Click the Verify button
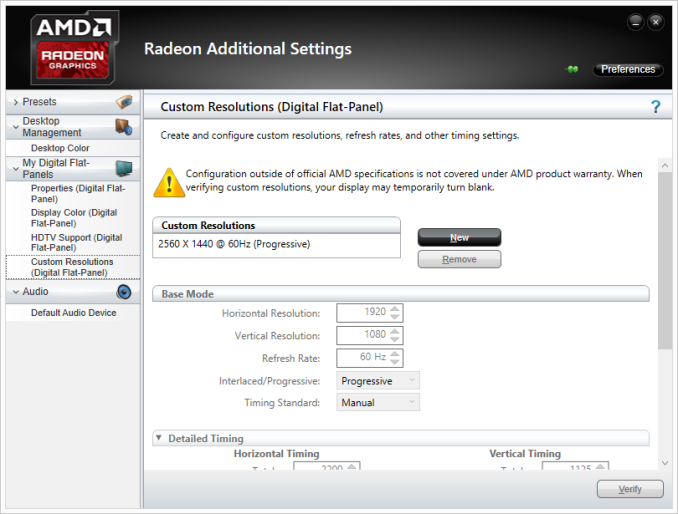Viewport: 678px width, 514px height. pyautogui.click(x=630, y=489)
